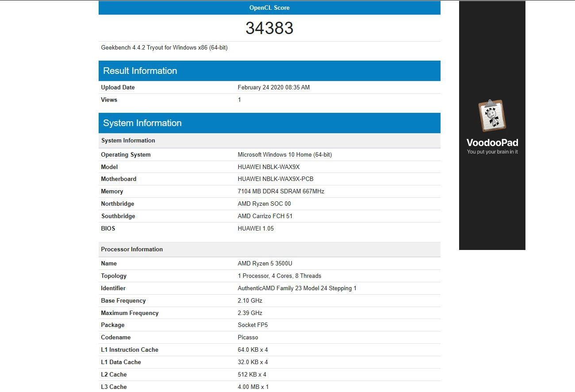Screen dimensions: 575x392
Task: Click the Identifier label
Action: (113, 288)
